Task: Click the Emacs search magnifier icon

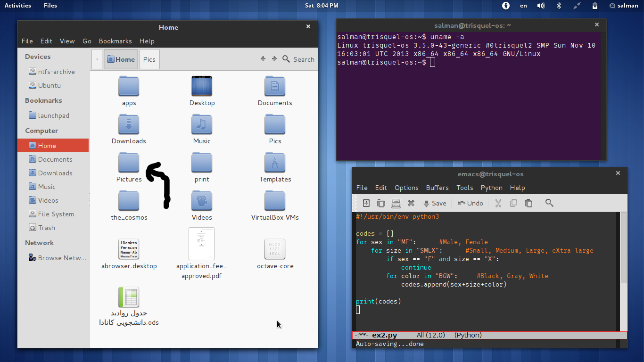Action: [x=549, y=203]
